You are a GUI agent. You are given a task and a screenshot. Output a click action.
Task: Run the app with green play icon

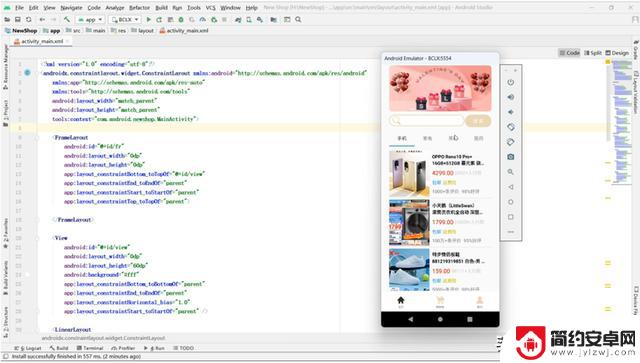tap(149, 20)
